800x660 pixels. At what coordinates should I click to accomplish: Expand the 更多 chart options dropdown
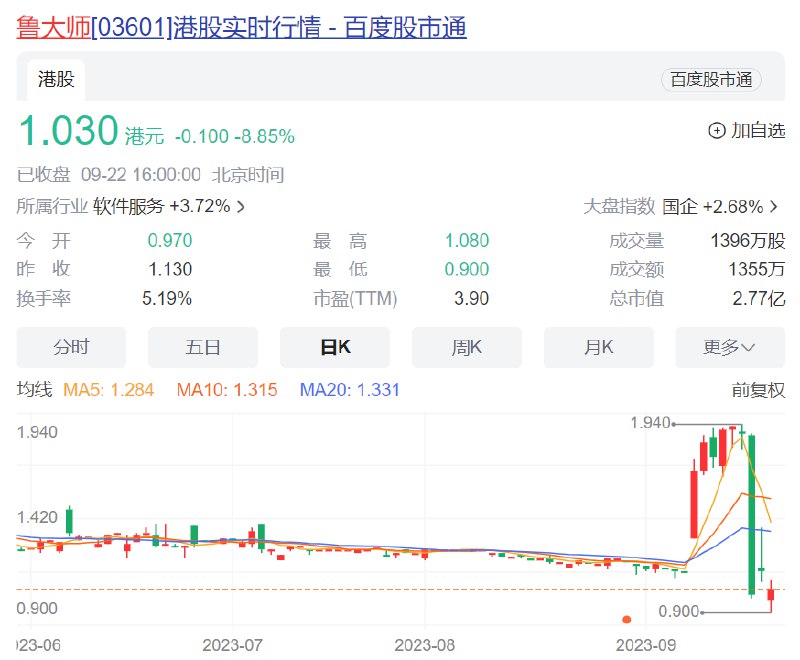pyautogui.click(x=730, y=347)
